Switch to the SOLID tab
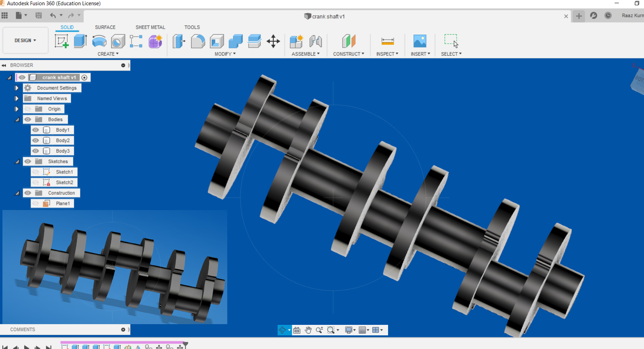 click(x=67, y=27)
